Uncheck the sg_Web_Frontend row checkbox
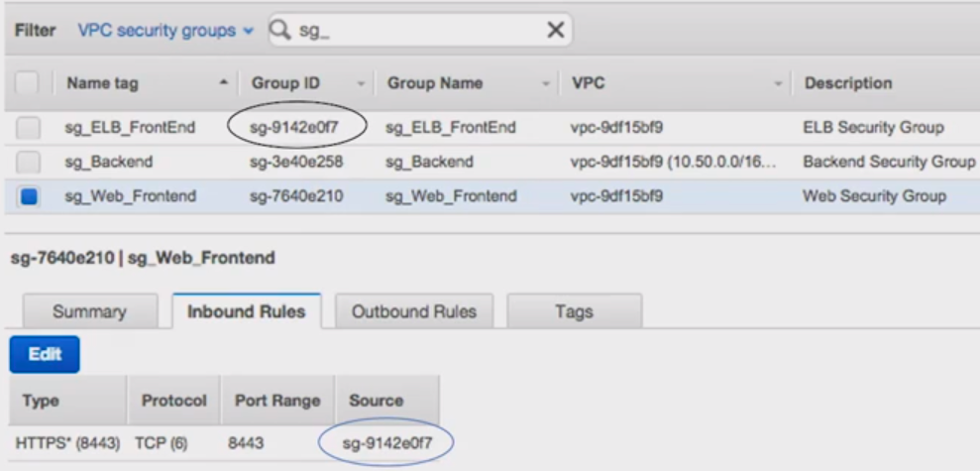Screen dimensions: 980x471 [28, 197]
